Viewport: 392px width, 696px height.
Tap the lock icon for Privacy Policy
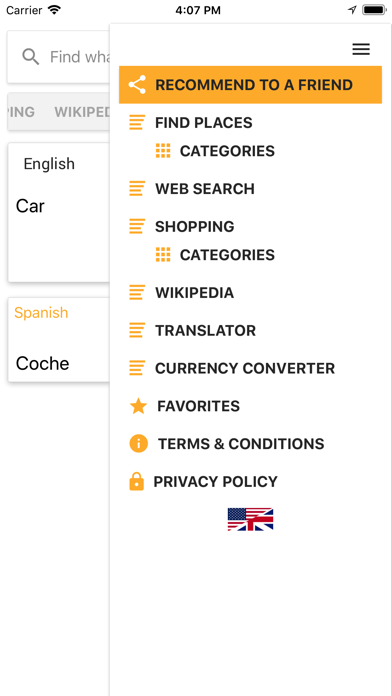pos(136,482)
